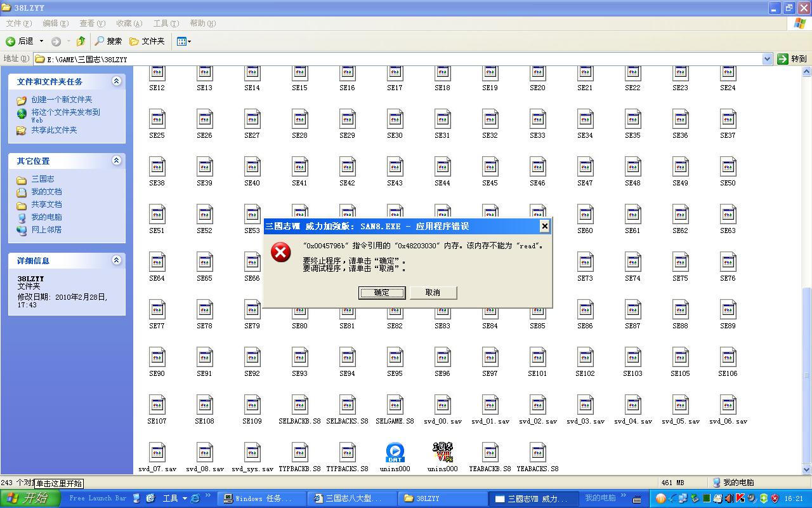Image resolution: width=812 pixels, height=508 pixels.
Task: Open 我的电脑 in other places
Action: pyautogui.click(x=46, y=217)
